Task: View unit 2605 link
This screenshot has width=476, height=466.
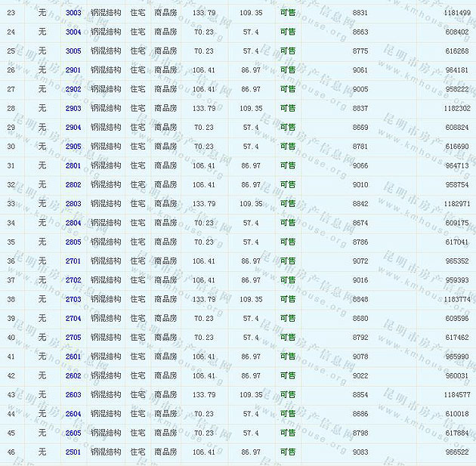Action: pos(73,433)
